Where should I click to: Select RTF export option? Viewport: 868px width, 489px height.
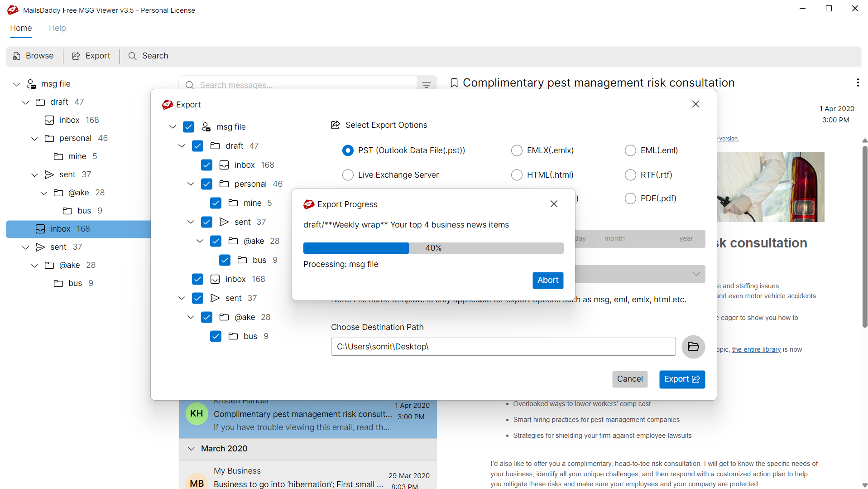(630, 175)
